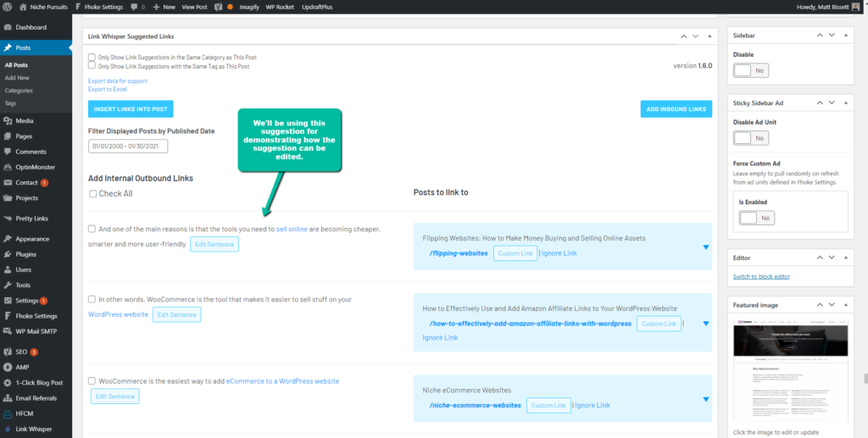Viewport: 868px width, 438px height.
Task: Open UpdraftPlus in admin bar
Action: pos(318,7)
